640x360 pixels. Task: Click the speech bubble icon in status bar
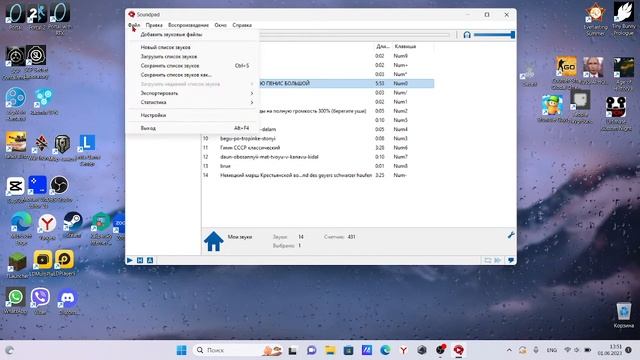(511, 260)
